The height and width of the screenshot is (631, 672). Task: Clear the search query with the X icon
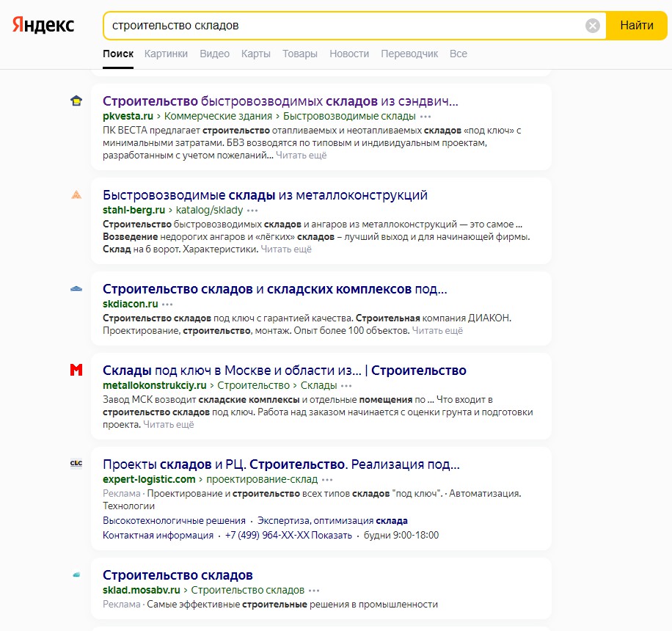tap(593, 26)
